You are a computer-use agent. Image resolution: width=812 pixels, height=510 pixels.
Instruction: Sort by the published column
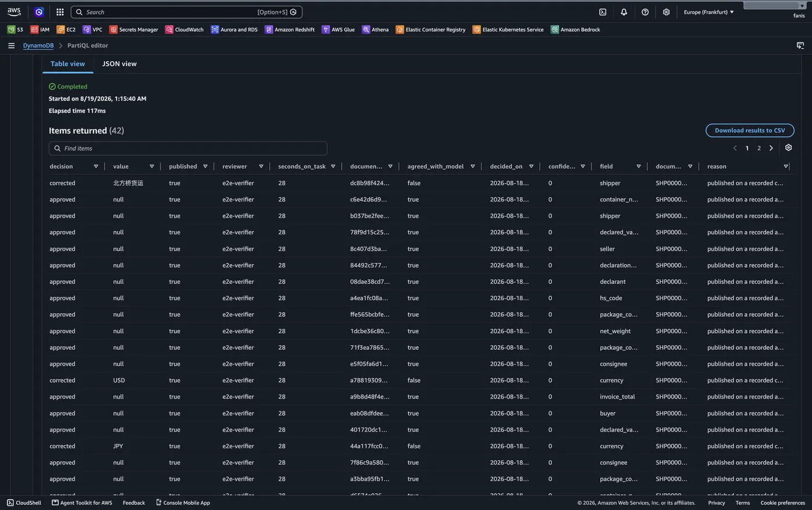[x=205, y=167]
